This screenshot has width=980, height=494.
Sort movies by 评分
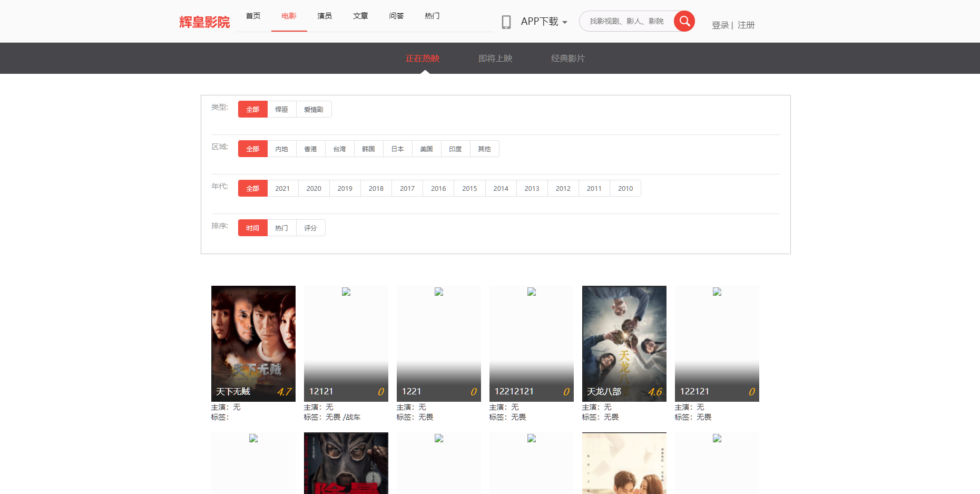point(310,228)
